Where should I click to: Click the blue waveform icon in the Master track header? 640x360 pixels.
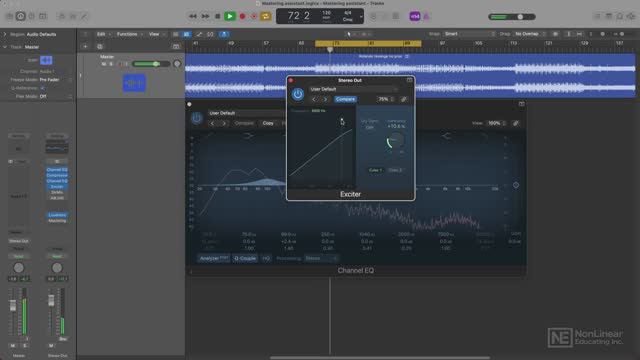click(134, 83)
